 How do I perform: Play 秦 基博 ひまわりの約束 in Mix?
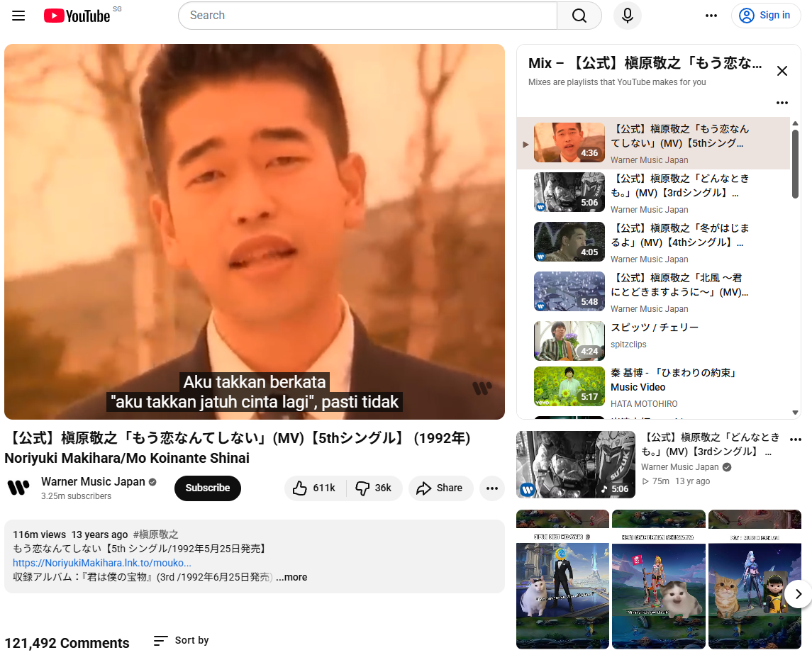click(654, 387)
